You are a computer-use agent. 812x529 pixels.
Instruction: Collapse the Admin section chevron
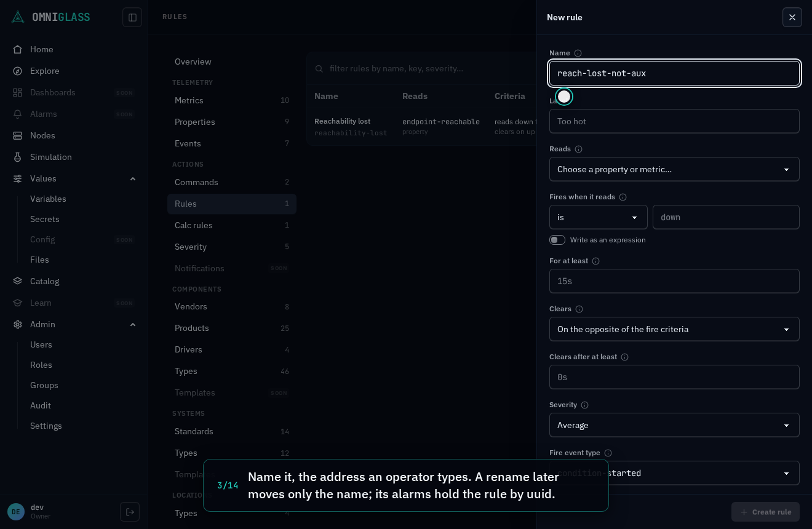(x=133, y=324)
